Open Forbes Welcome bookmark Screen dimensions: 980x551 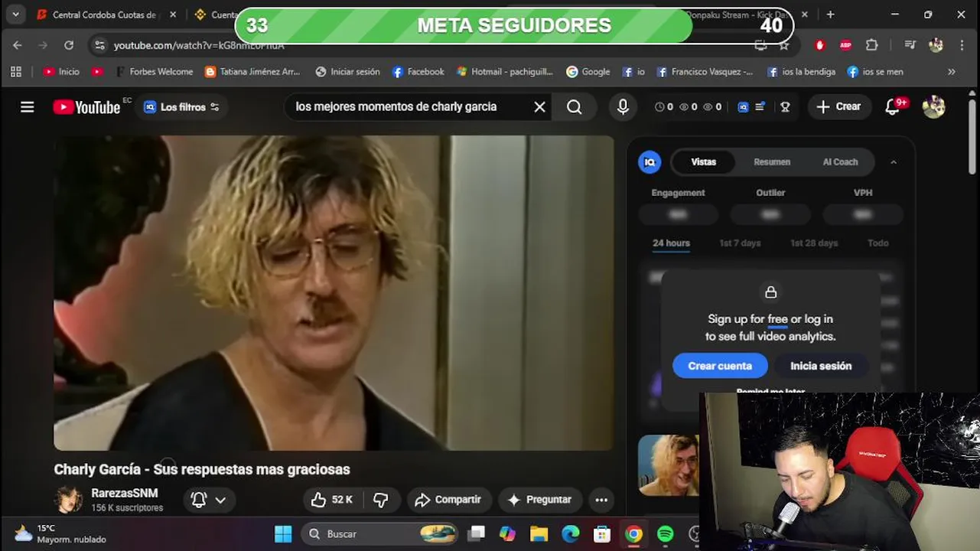click(x=154, y=71)
